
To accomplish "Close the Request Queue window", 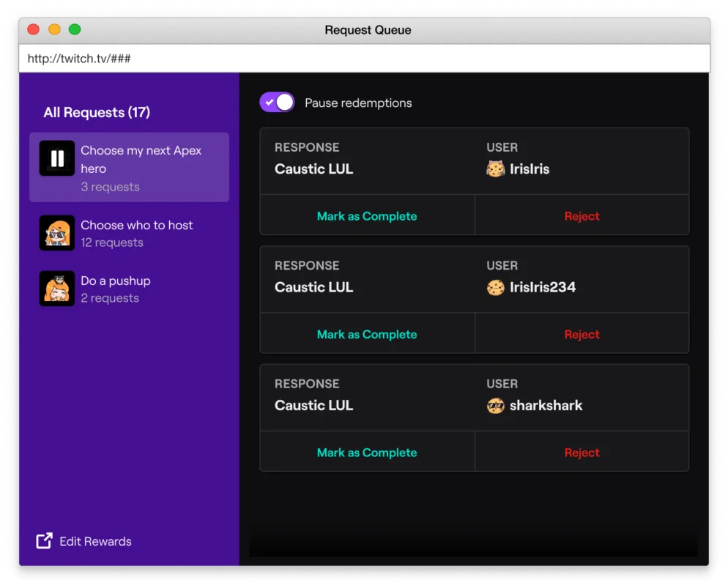I will pos(34,30).
